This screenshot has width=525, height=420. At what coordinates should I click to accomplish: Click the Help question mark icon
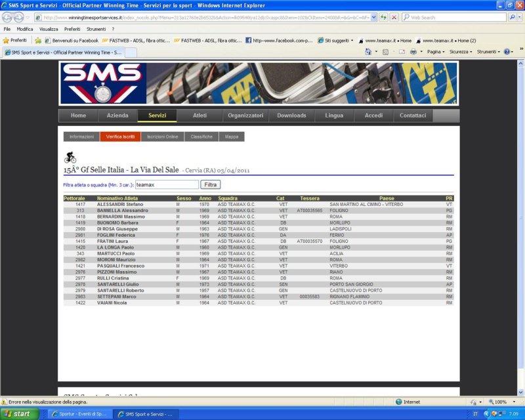click(x=507, y=51)
